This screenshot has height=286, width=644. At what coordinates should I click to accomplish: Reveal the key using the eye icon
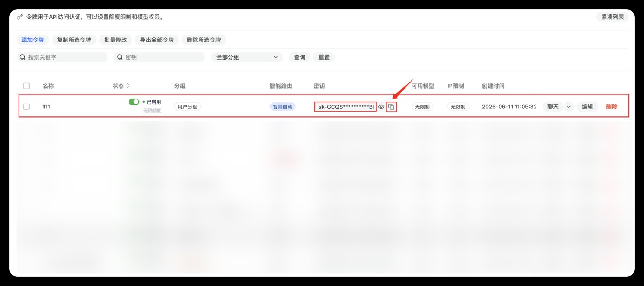[x=381, y=107]
